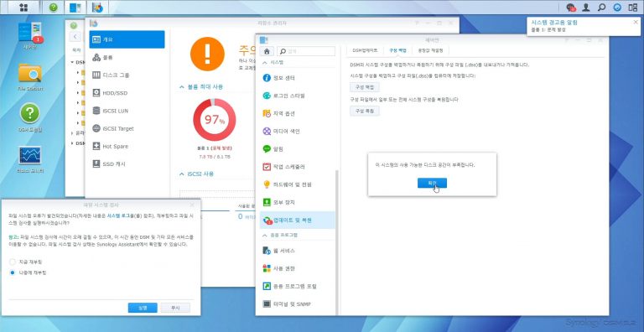644x332 pixels.
Task: Open the Control Panel desktop shortcut with red badge
Action: click(30, 36)
